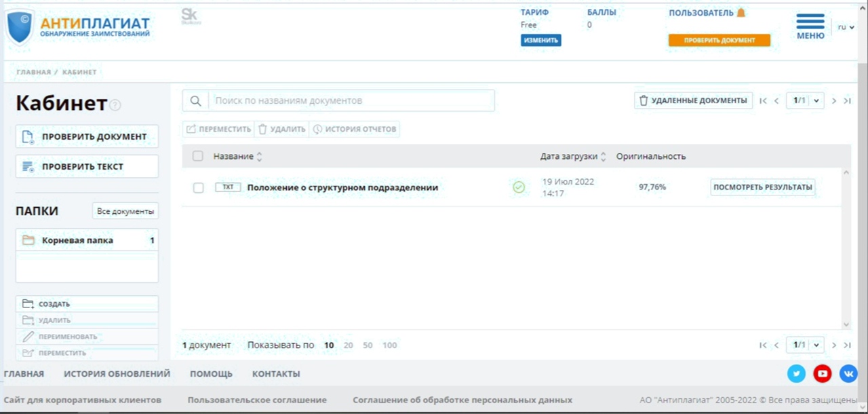
Task: Show 10 documents per page
Action: click(x=329, y=345)
